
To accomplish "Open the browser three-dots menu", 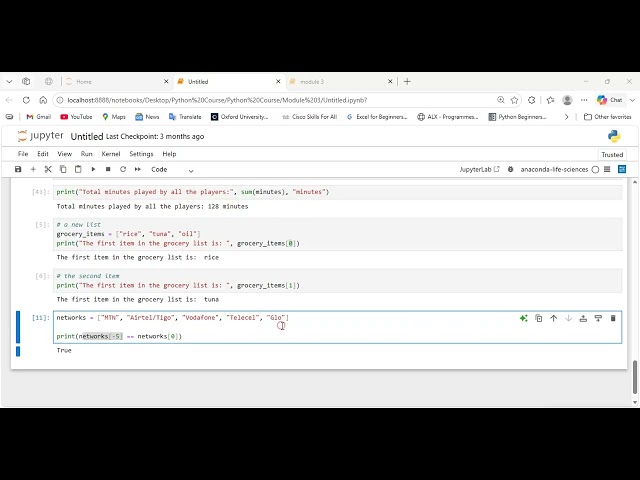I will pos(584,100).
